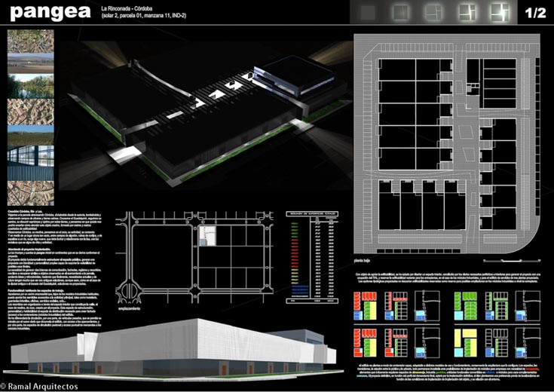Click the brightest glowing square icon in header
554x392 pixels.
pos(497,11)
